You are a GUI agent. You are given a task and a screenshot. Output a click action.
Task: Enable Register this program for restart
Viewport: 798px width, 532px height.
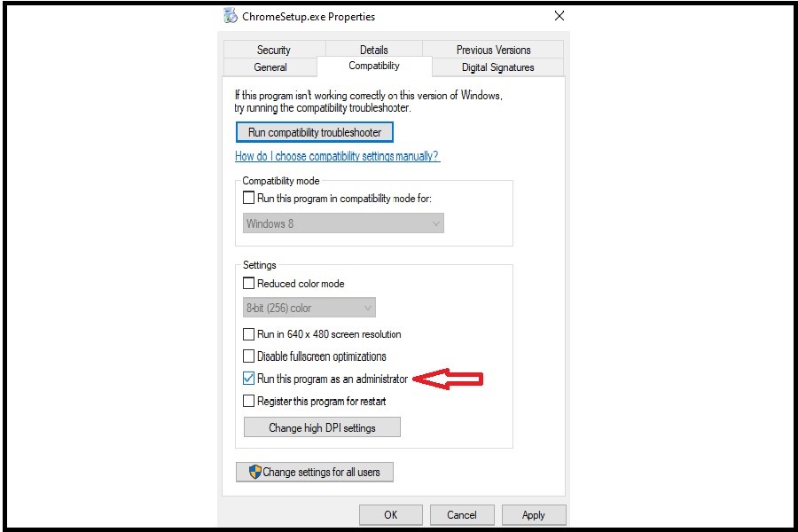pyautogui.click(x=249, y=401)
